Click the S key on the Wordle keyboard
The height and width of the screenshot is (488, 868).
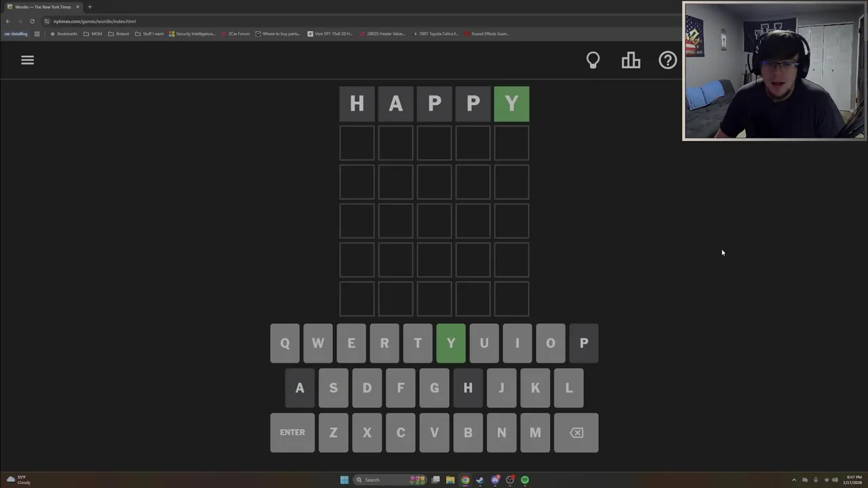(x=333, y=388)
